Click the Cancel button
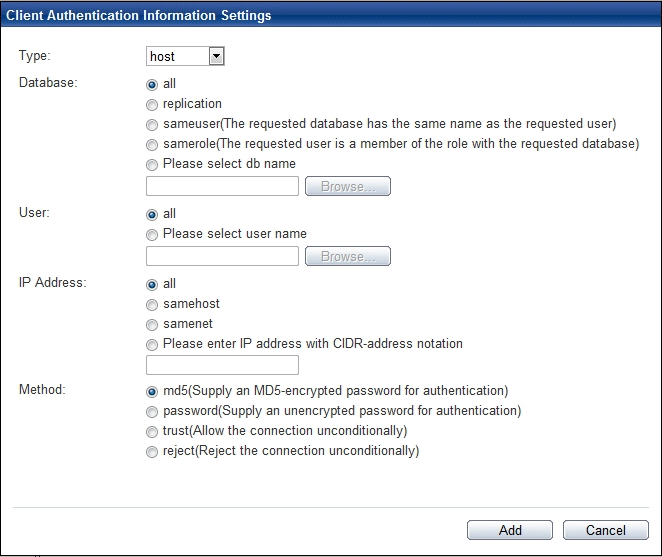Image resolution: width=662 pixels, height=557 pixels. (605, 530)
